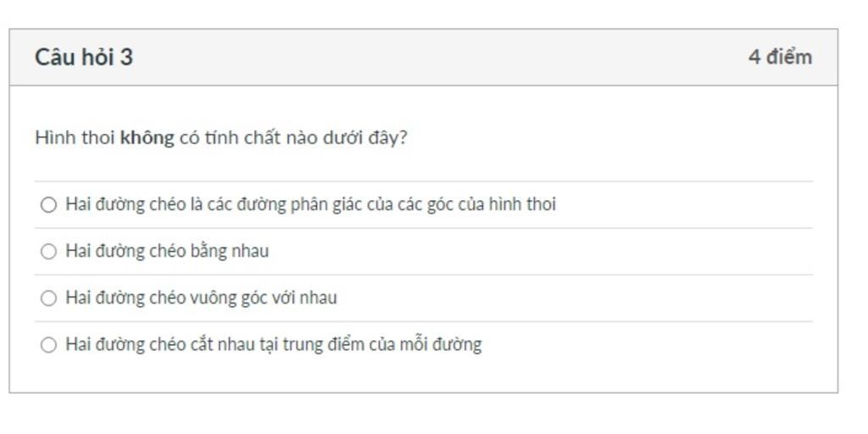Click the white card area below the last answer
The image size is (868, 434).
coord(424,380)
